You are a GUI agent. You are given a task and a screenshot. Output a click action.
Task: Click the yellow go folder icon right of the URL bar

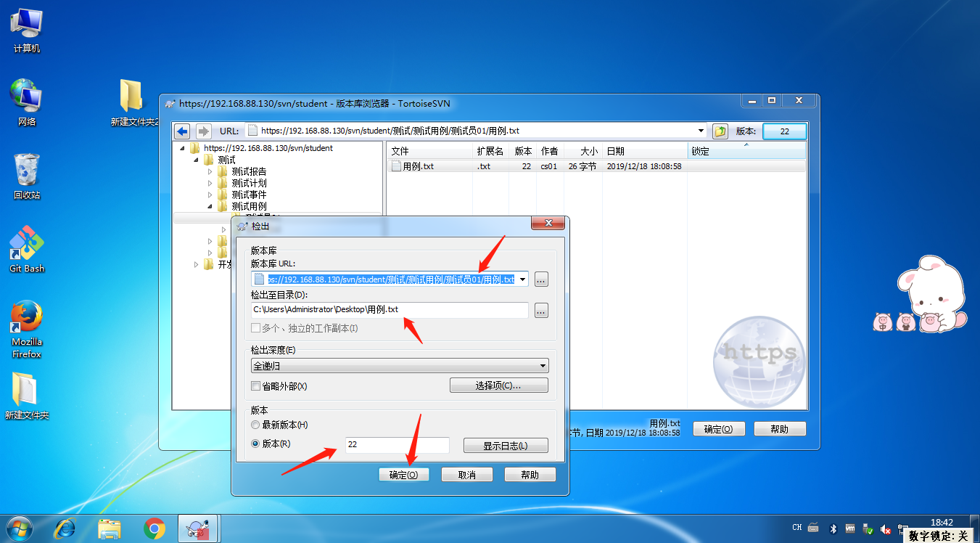[x=719, y=131]
